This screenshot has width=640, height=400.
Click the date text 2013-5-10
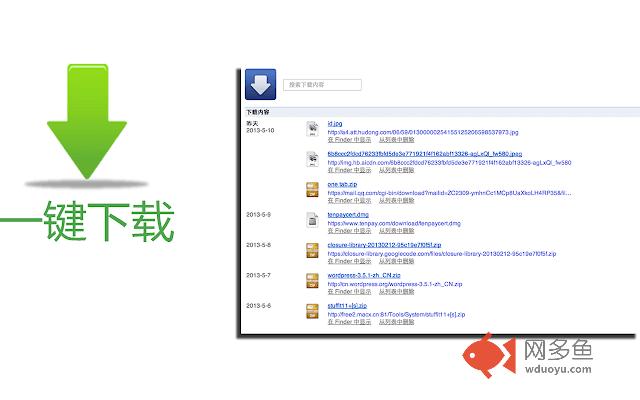(x=260, y=130)
